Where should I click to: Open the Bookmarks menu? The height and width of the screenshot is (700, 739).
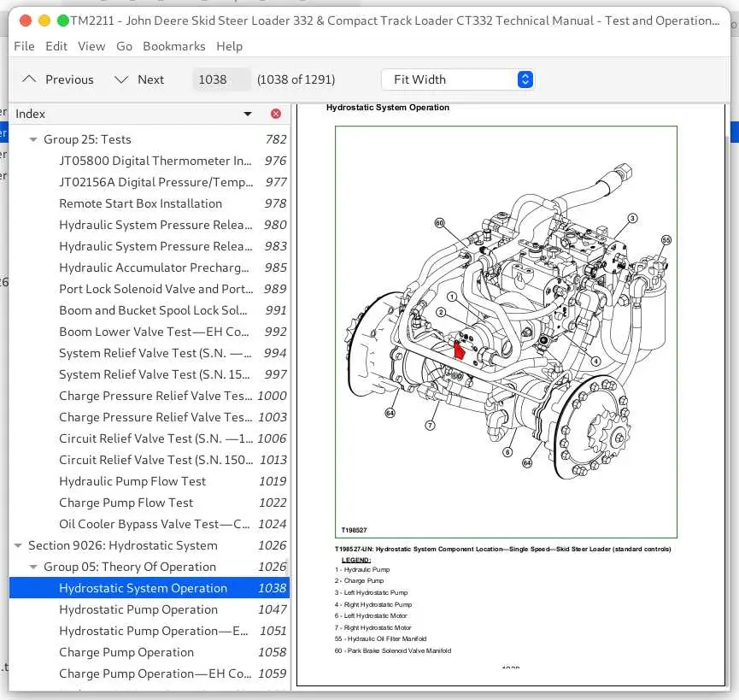pos(174,46)
